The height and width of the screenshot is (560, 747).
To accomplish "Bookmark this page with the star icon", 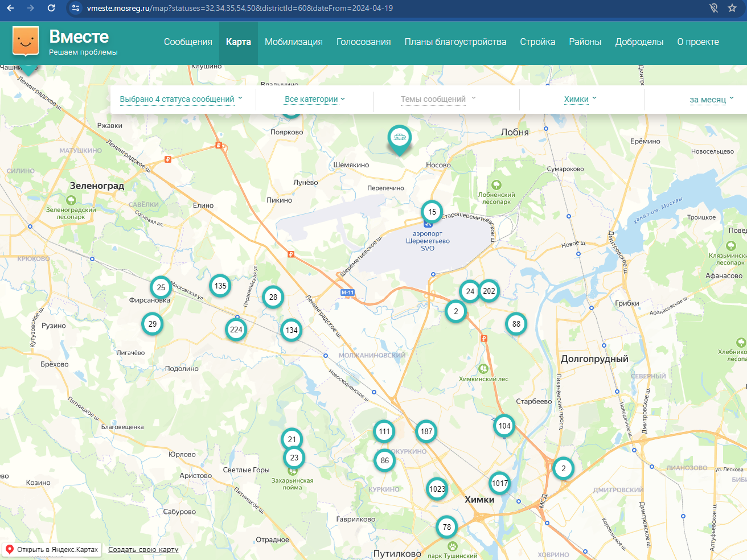I will point(732,8).
